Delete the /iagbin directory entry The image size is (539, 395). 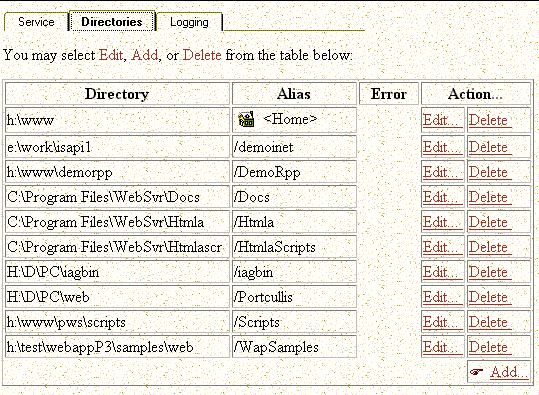490,272
